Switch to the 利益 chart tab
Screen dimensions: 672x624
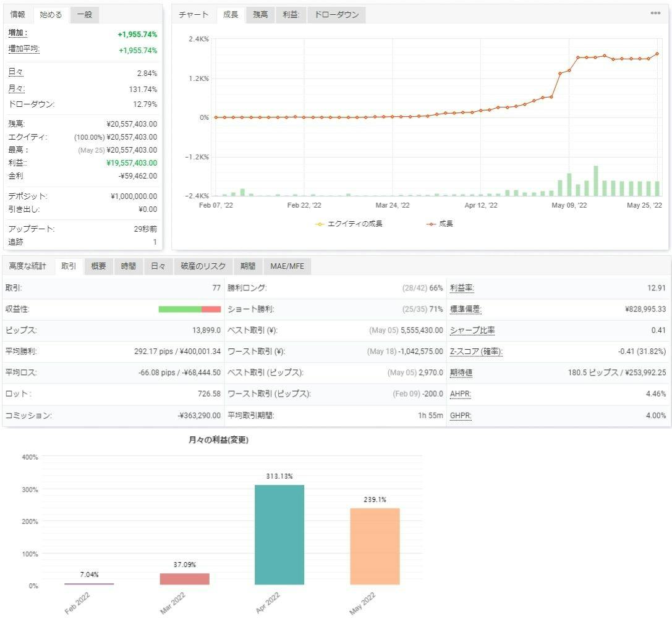click(x=291, y=15)
